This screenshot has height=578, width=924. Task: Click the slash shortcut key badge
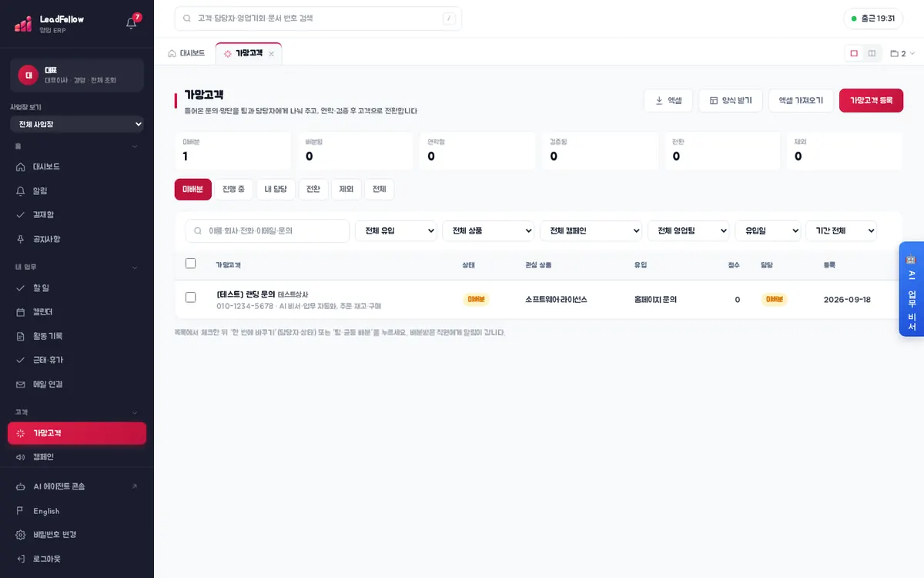click(449, 18)
